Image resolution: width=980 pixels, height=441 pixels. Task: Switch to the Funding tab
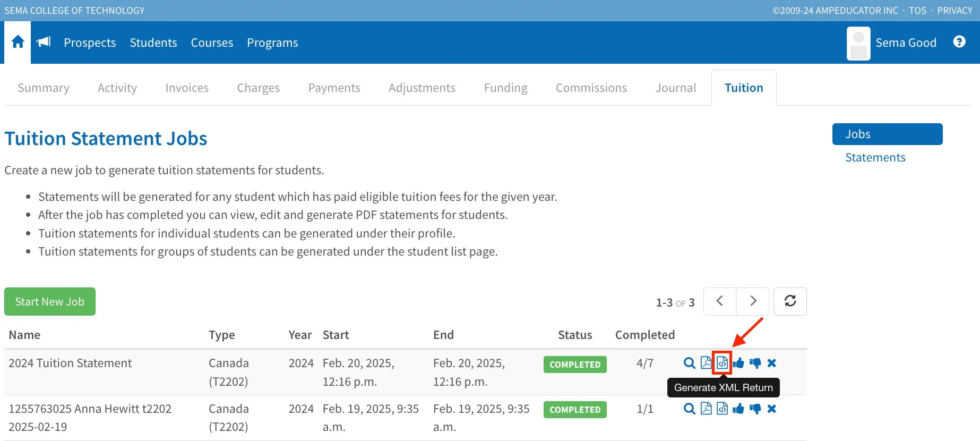tap(506, 88)
